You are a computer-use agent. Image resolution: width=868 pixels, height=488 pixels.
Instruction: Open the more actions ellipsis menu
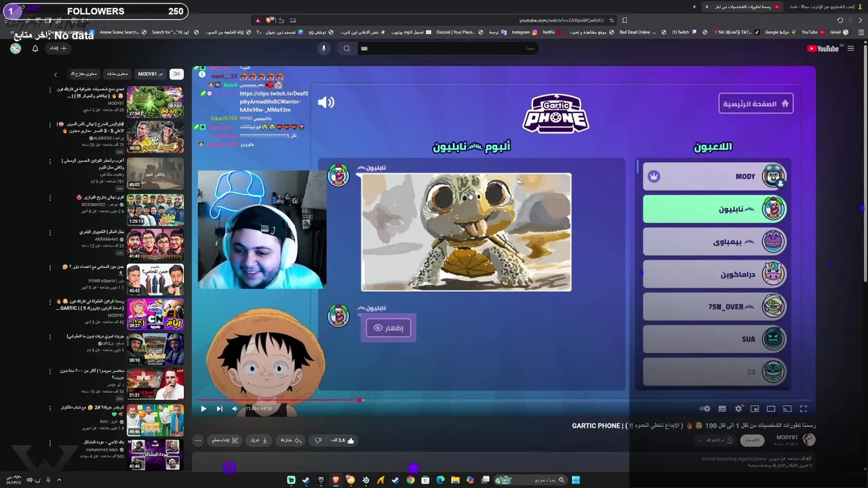[x=198, y=441]
